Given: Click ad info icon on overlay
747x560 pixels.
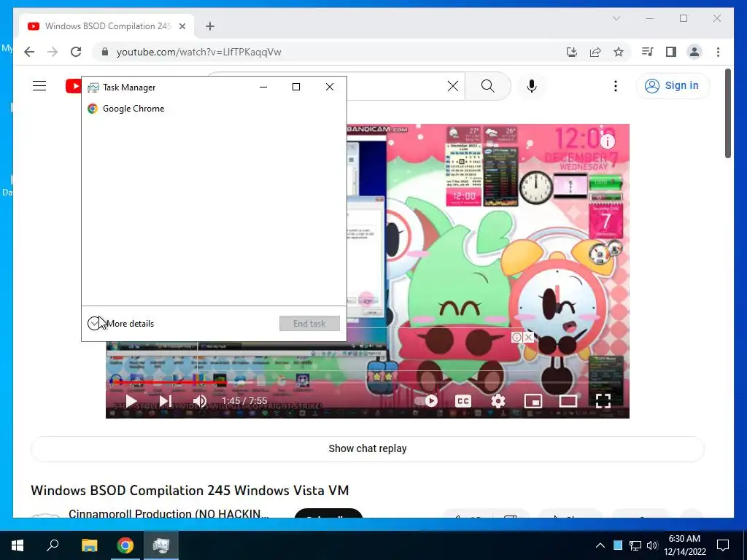Looking at the screenshot, I should [x=516, y=337].
